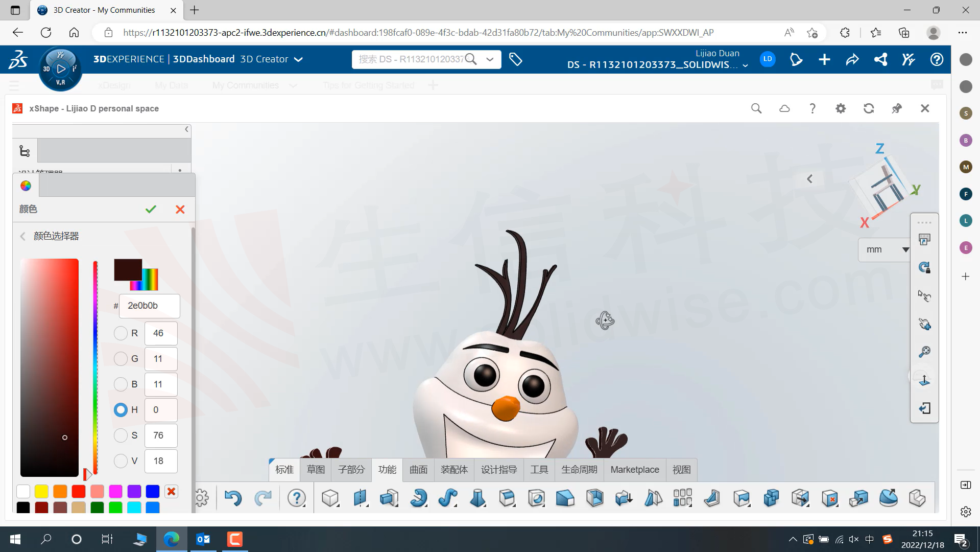The width and height of the screenshot is (980, 552).
Task: Open Windows Start menu
Action: point(15,539)
